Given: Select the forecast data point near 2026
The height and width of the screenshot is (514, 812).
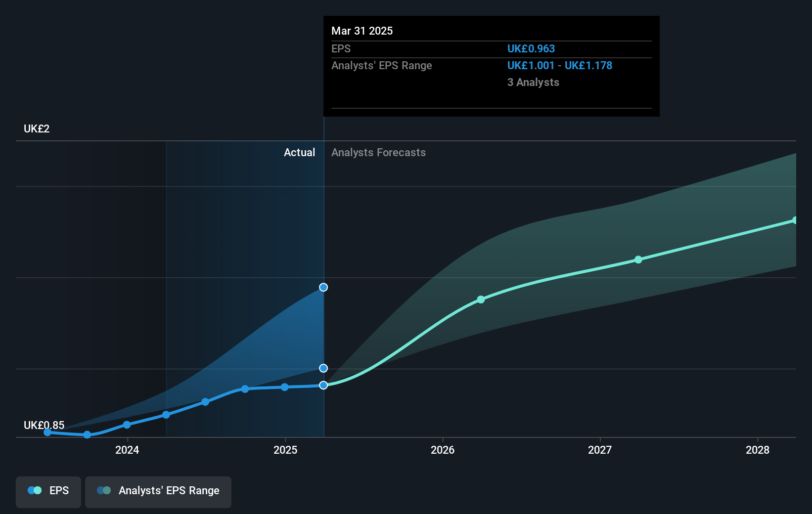Looking at the screenshot, I should tap(480, 299).
